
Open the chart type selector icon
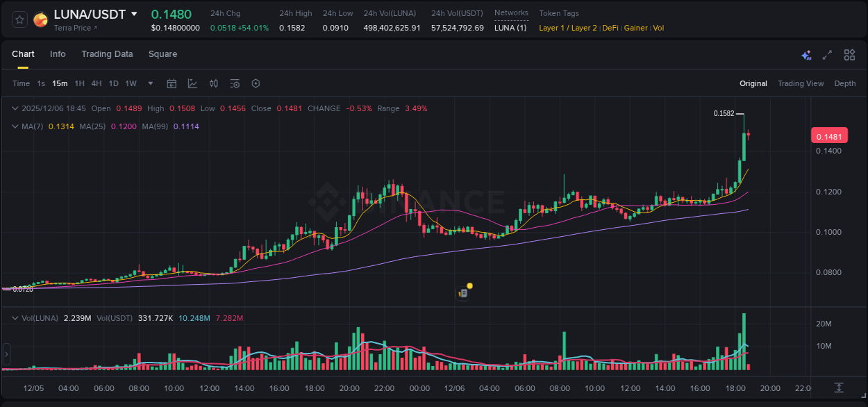pyautogui.click(x=192, y=83)
